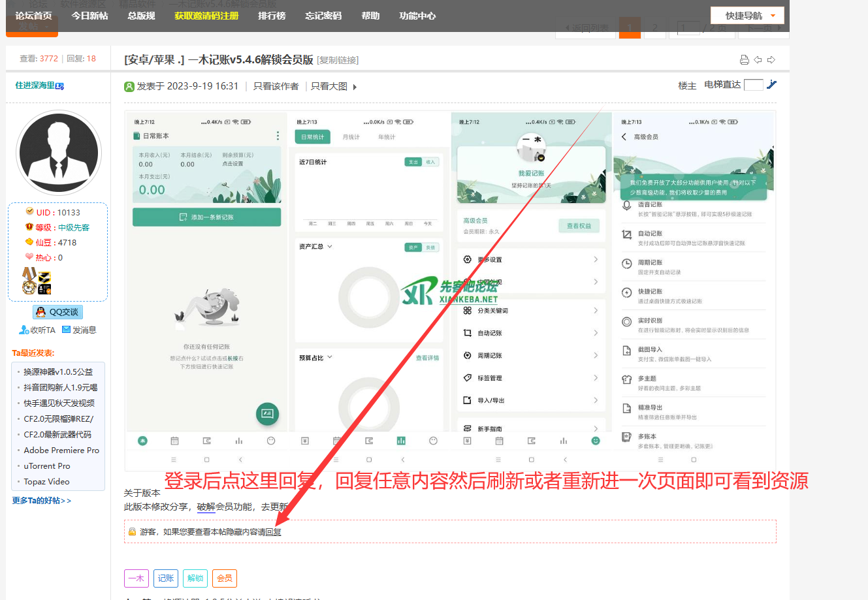Viewport: 868px width, 600px height.
Task: Go to next thread using right arrow icon
Action: (771, 60)
